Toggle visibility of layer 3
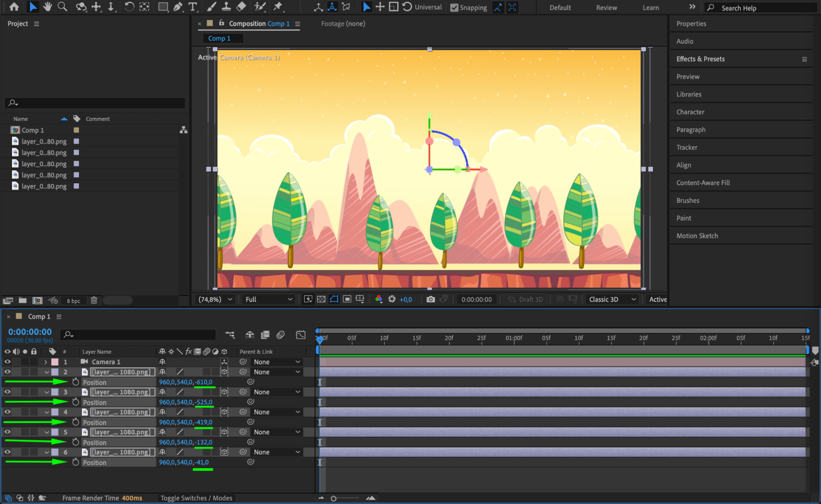This screenshot has height=504, width=821. tap(7, 392)
